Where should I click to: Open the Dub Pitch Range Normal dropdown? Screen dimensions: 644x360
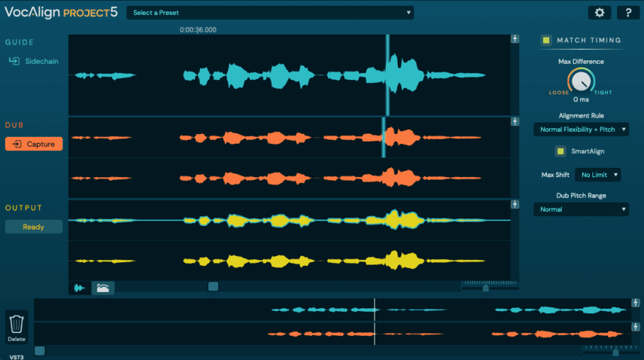pos(581,209)
